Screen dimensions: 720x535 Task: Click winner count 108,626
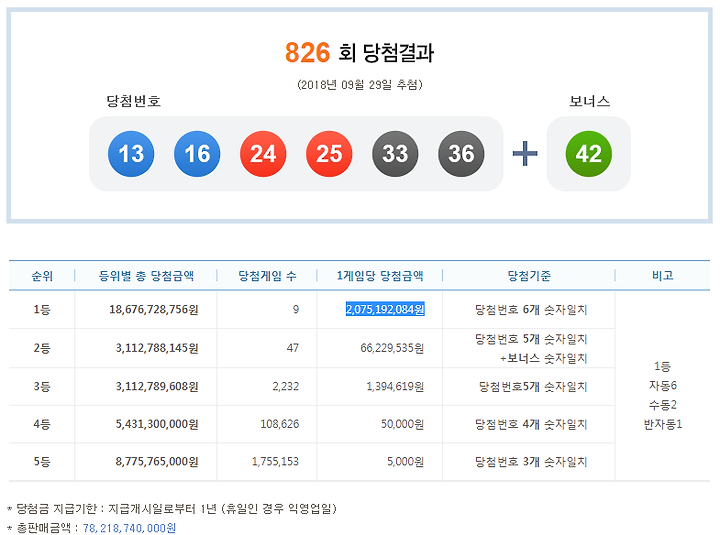280,424
